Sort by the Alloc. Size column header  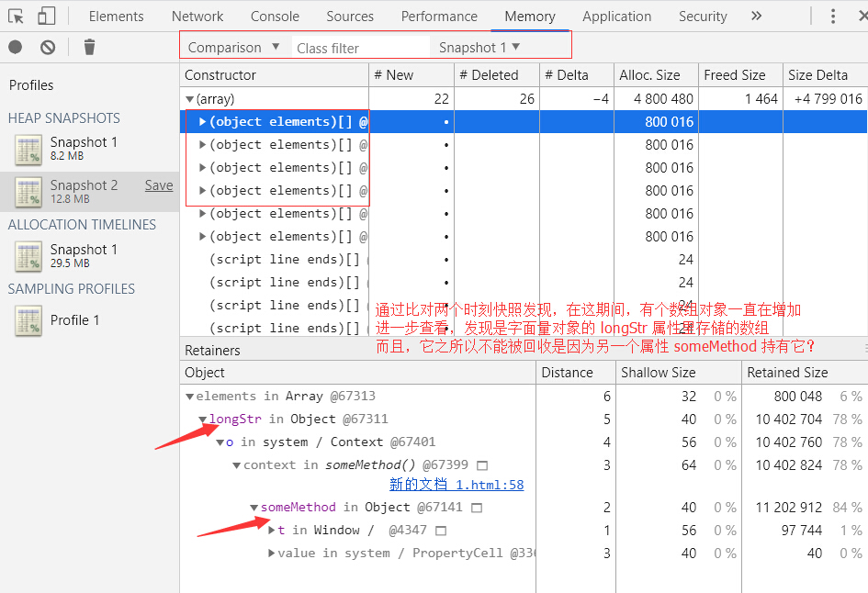point(649,75)
